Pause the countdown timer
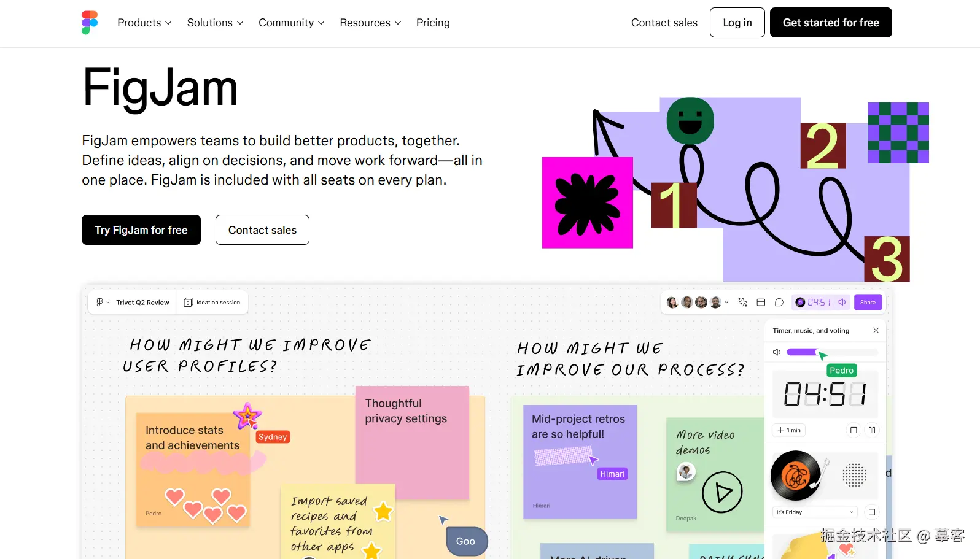Viewport: 980px width, 559px height. coord(872,430)
